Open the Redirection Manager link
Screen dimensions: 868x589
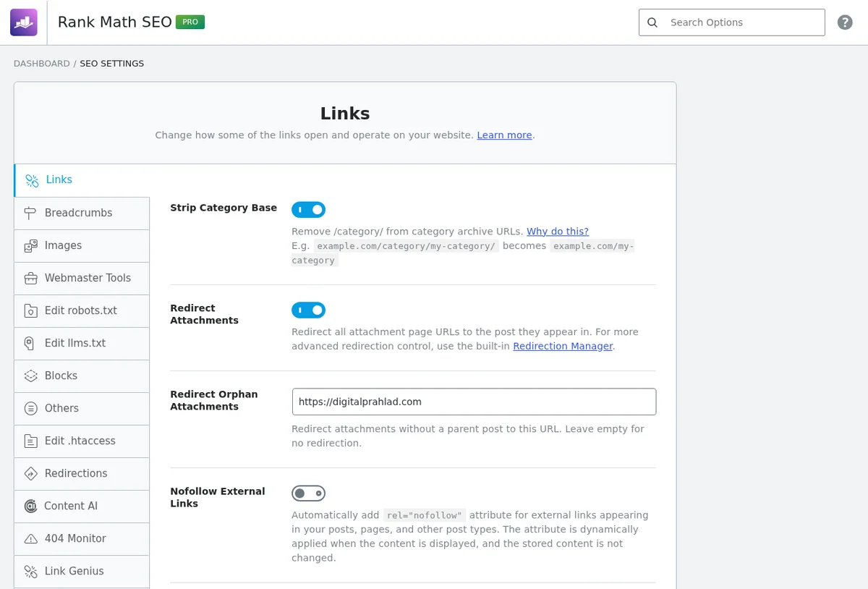pyautogui.click(x=563, y=347)
